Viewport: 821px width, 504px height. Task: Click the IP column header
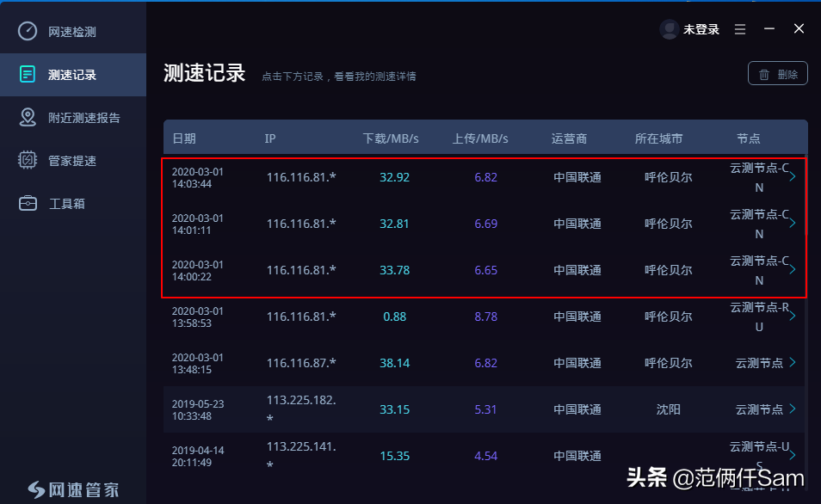(x=269, y=138)
